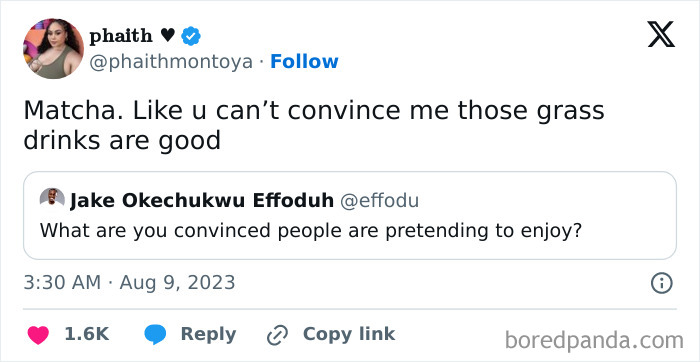Follow @phaithmontoya
700x362 pixels.
coord(304,62)
